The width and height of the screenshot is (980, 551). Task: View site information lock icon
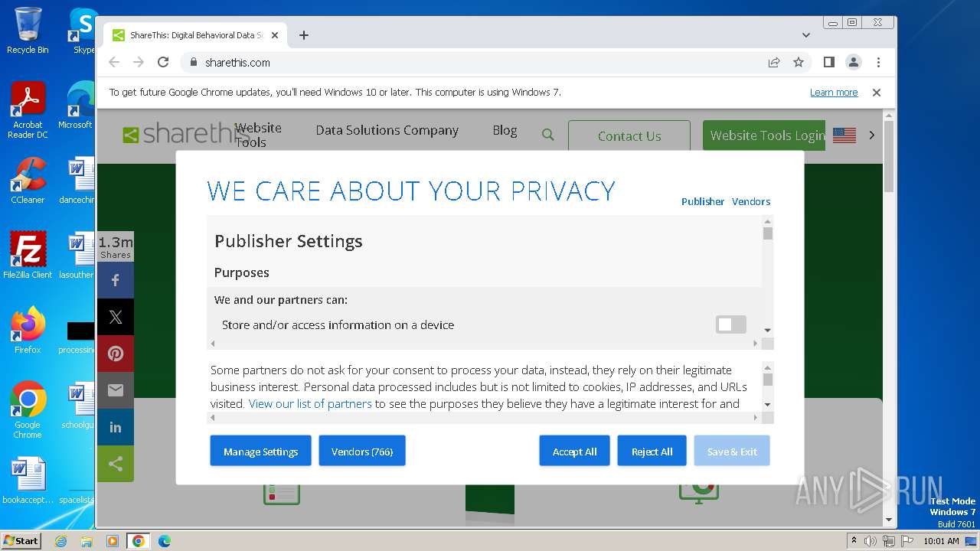(x=193, y=62)
